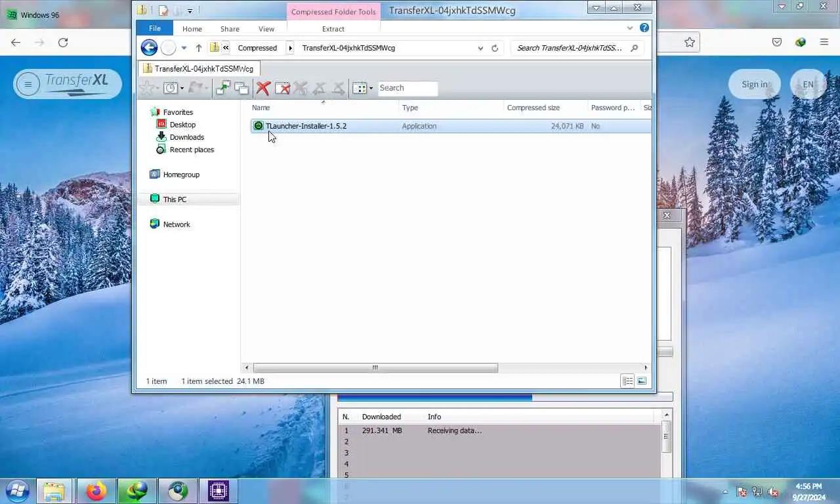Open the File menu tab
Screen dimensions: 840x504
tap(155, 28)
